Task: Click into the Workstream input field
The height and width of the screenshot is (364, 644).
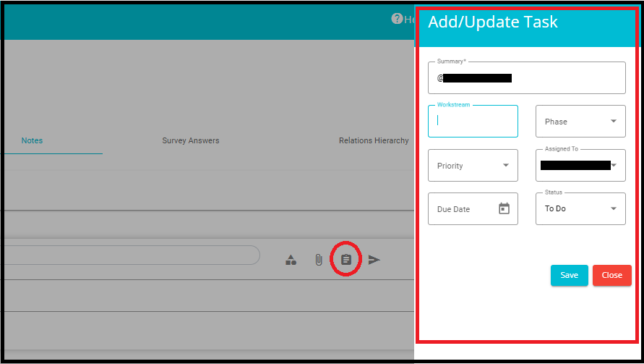Action: [x=473, y=122]
